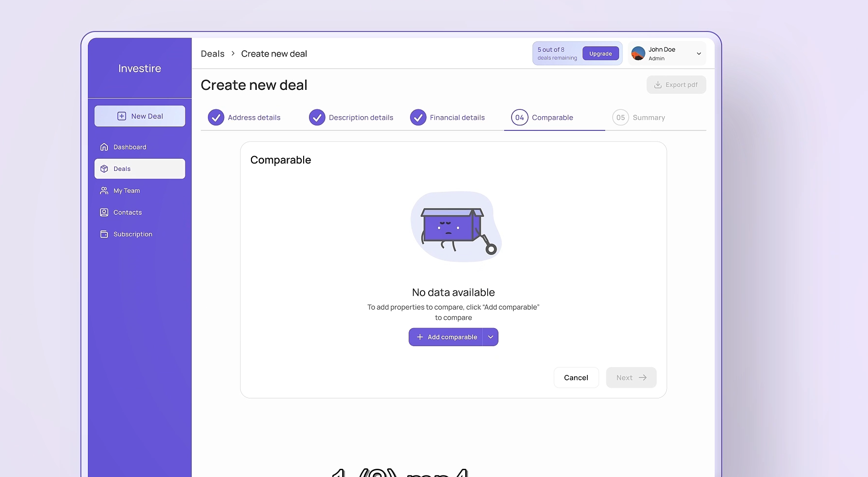
Task: Click the New Deal plus icon
Action: pos(122,116)
